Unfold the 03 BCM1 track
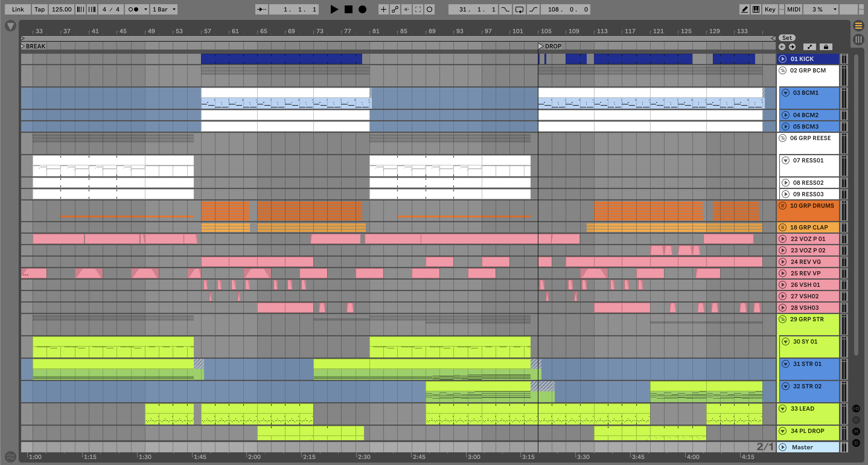 (x=785, y=93)
